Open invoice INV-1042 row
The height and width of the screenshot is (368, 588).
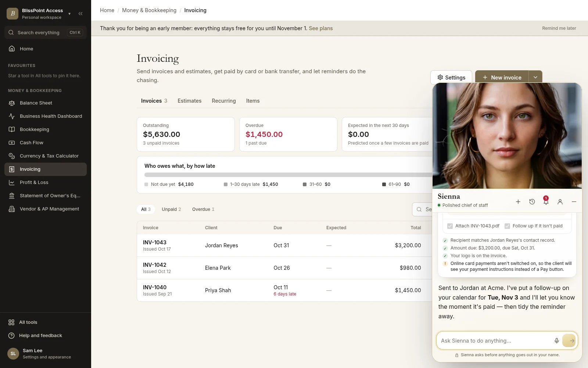285,268
